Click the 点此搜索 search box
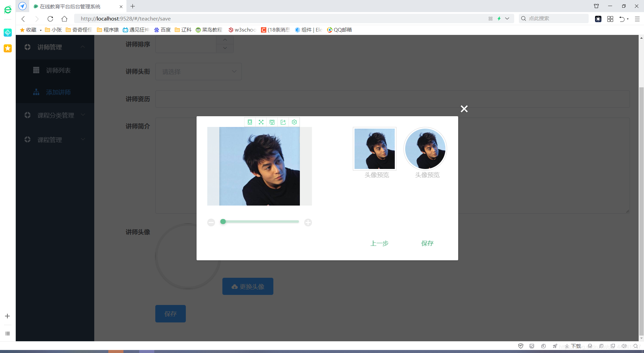This screenshot has width=644, height=353. click(553, 18)
